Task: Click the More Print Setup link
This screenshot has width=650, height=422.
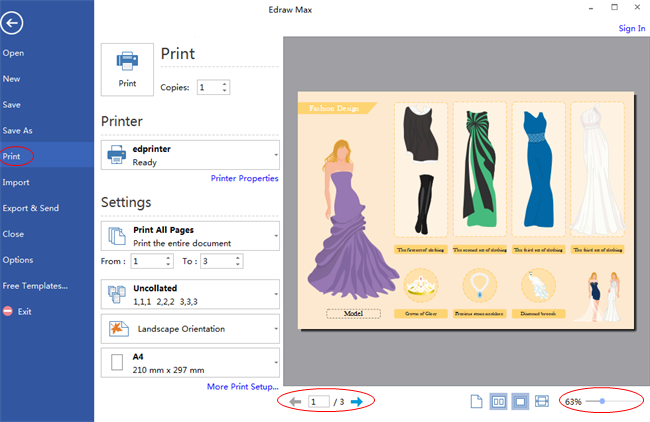Action: [x=242, y=386]
